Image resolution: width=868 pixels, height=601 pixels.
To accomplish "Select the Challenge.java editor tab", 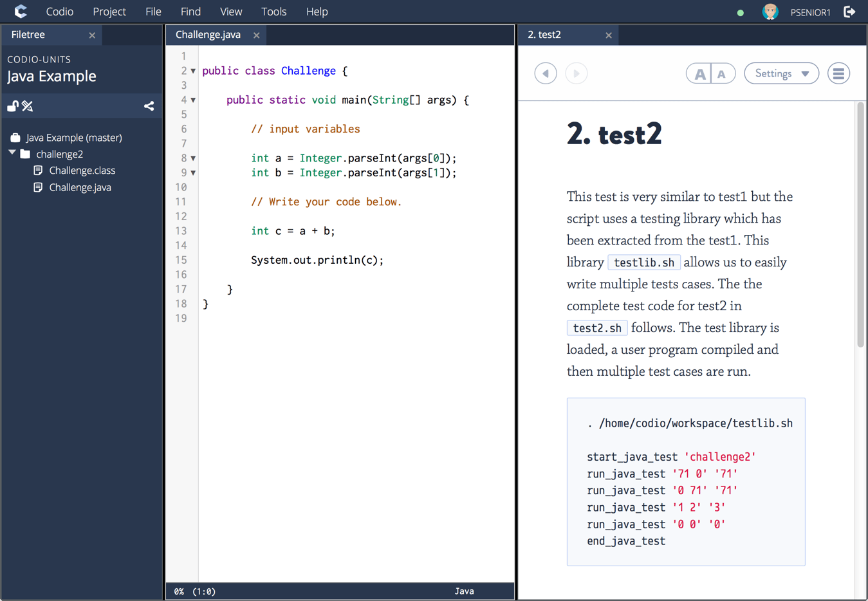I will point(208,35).
